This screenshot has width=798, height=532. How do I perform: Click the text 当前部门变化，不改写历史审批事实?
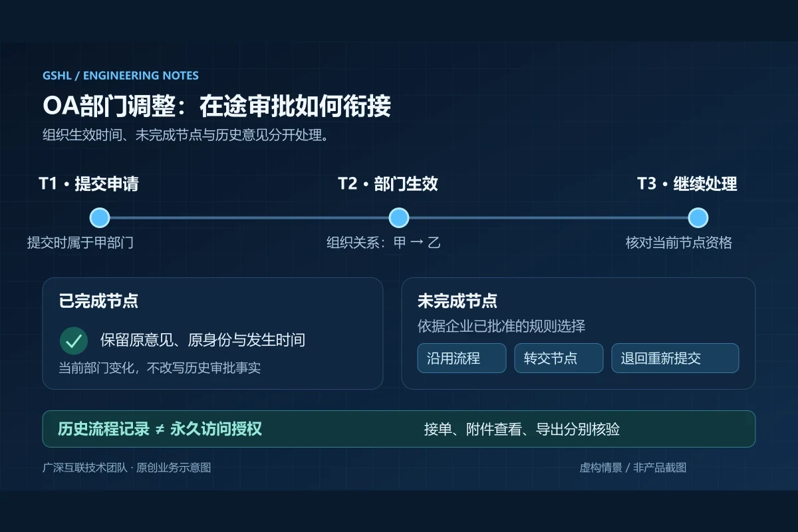point(160,368)
